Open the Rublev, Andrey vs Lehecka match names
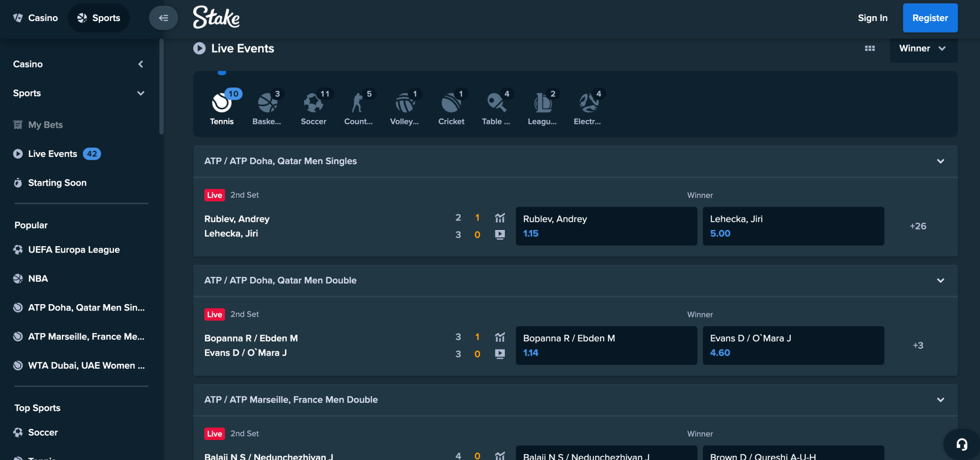Image resolution: width=980 pixels, height=460 pixels. click(237, 226)
